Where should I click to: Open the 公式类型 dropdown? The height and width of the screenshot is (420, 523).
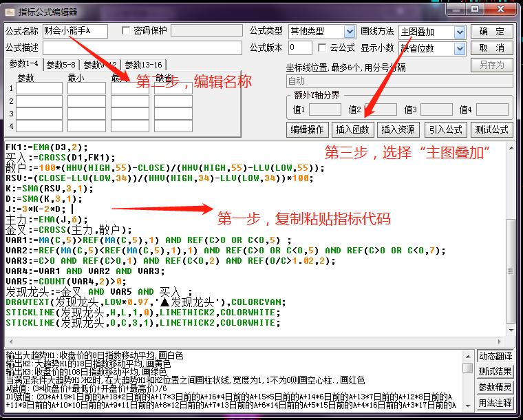(349, 32)
